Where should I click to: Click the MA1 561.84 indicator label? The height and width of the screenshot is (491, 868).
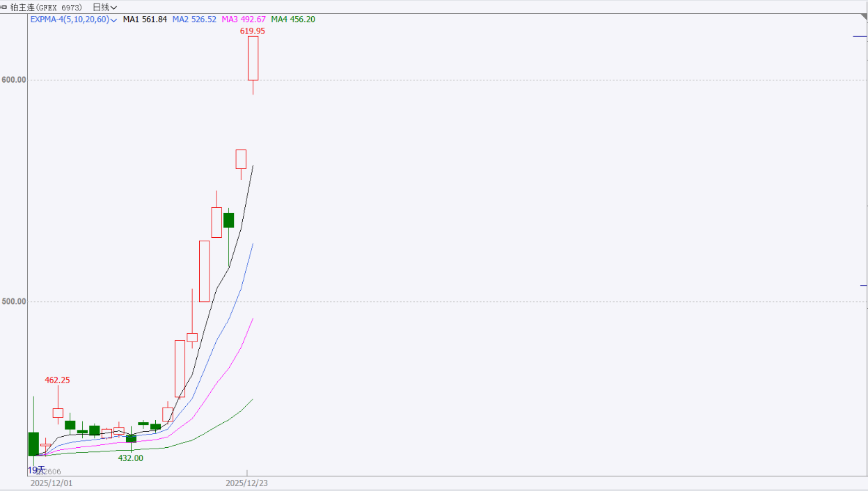(x=145, y=19)
